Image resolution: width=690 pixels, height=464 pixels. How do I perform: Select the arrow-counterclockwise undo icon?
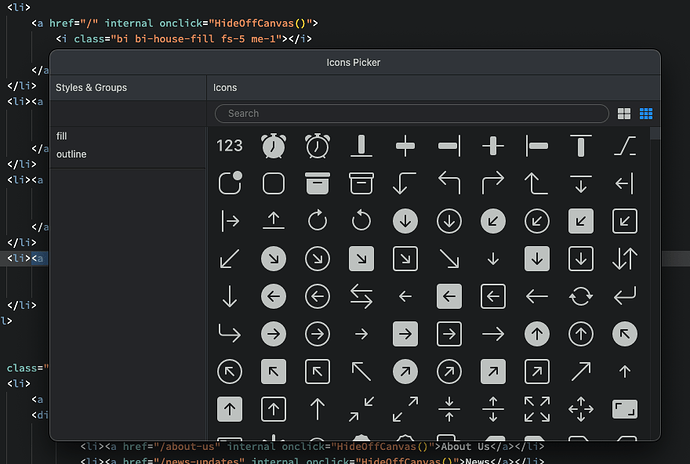click(361, 220)
